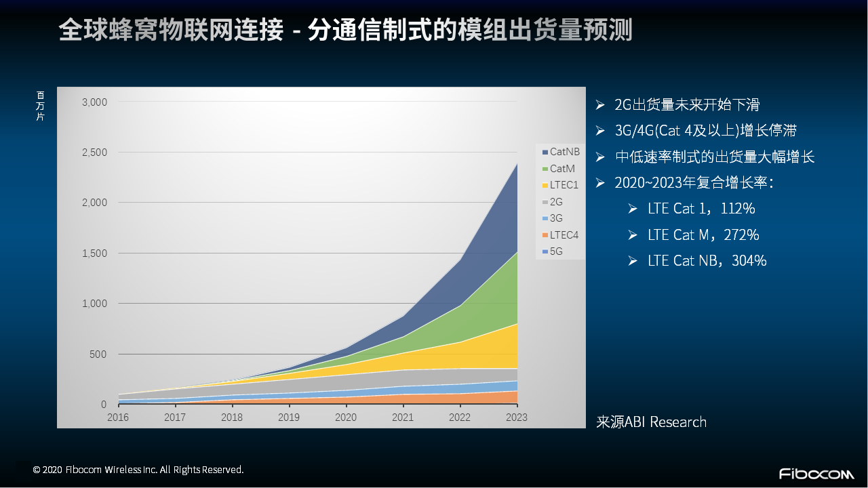868x488 pixels.
Task: Select the 5G legend entry
Action: point(555,251)
